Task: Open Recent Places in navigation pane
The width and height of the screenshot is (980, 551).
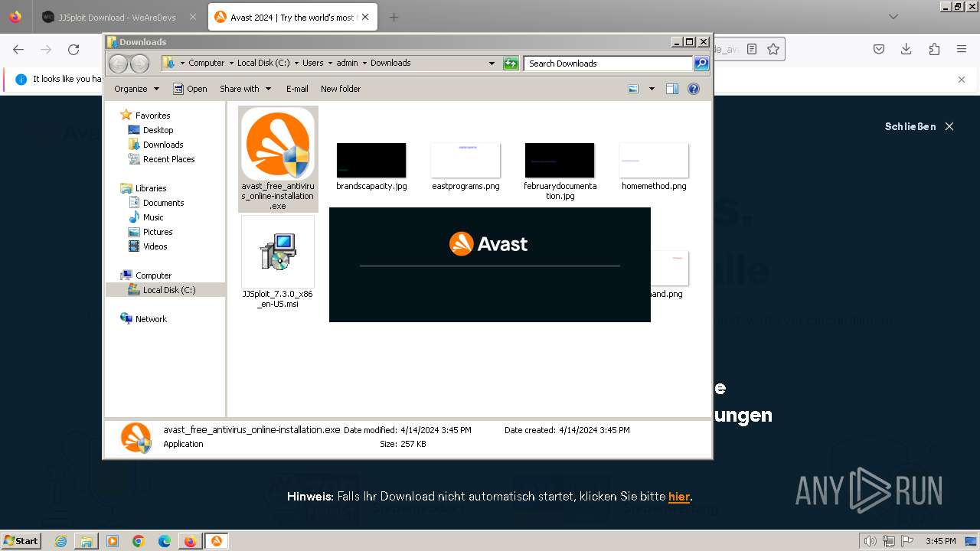Action: (168, 159)
